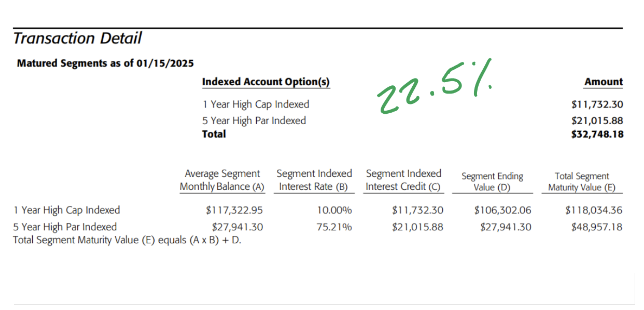Click the $48,957.18 maturity value
This screenshot has width=644, height=310.
point(597,227)
